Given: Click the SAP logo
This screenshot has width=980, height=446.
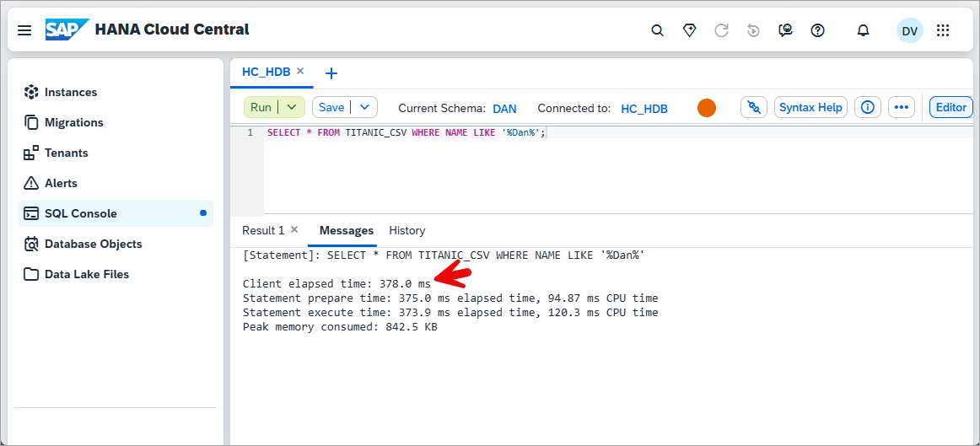Looking at the screenshot, I should 67,30.
